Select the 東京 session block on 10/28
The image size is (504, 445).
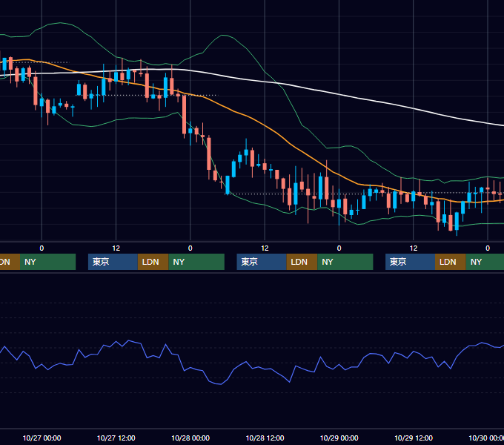[x=262, y=262]
